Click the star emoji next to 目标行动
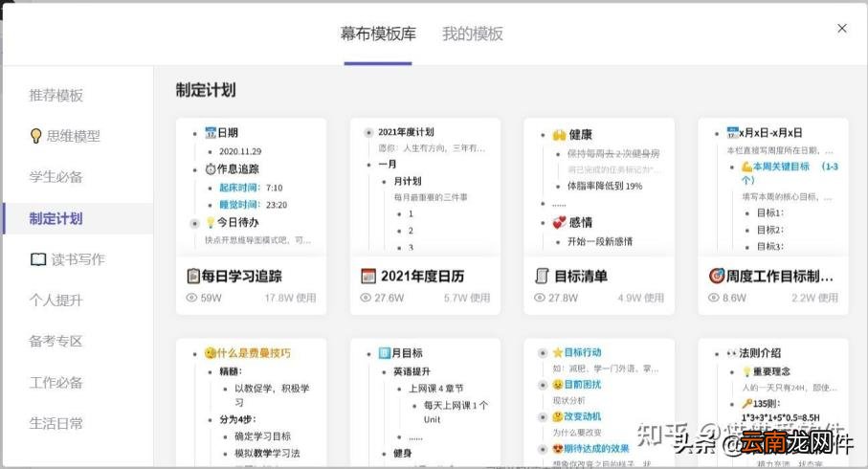 pyautogui.click(x=558, y=352)
